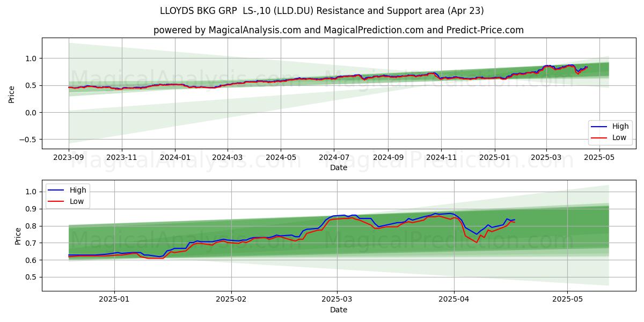Click the '2023-09' tick label on the top chart
The height and width of the screenshot is (322, 644).
(69, 158)
